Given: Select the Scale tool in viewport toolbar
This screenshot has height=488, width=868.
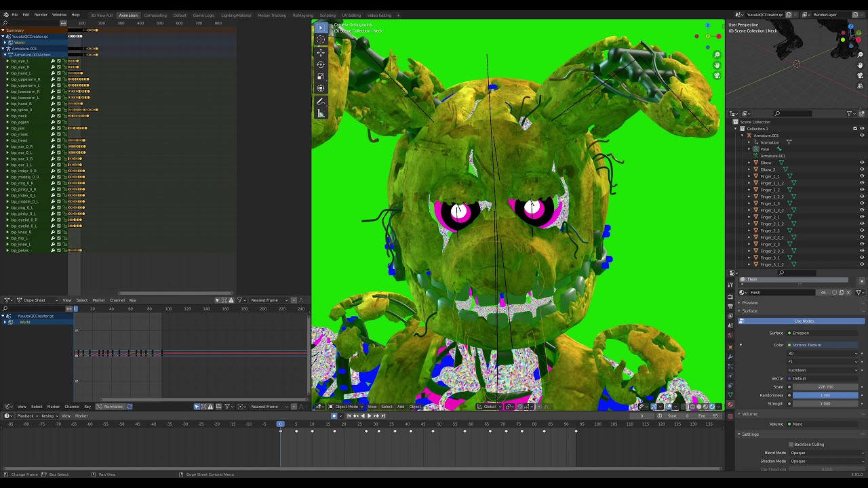Looking at the screenshot, I should pyautogui.click(x=321, y=76).
